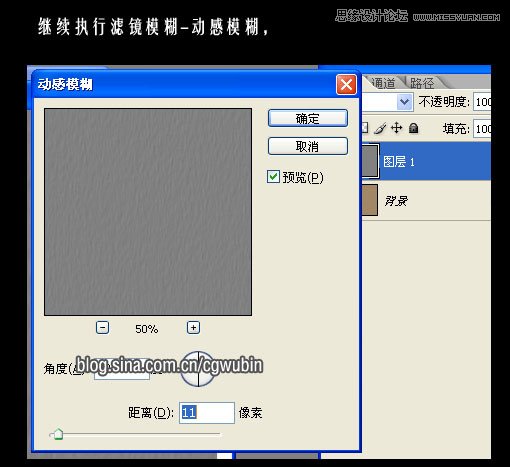Click the distance slider handle
This screenshot has width=510, height=467.
point(58,434)
